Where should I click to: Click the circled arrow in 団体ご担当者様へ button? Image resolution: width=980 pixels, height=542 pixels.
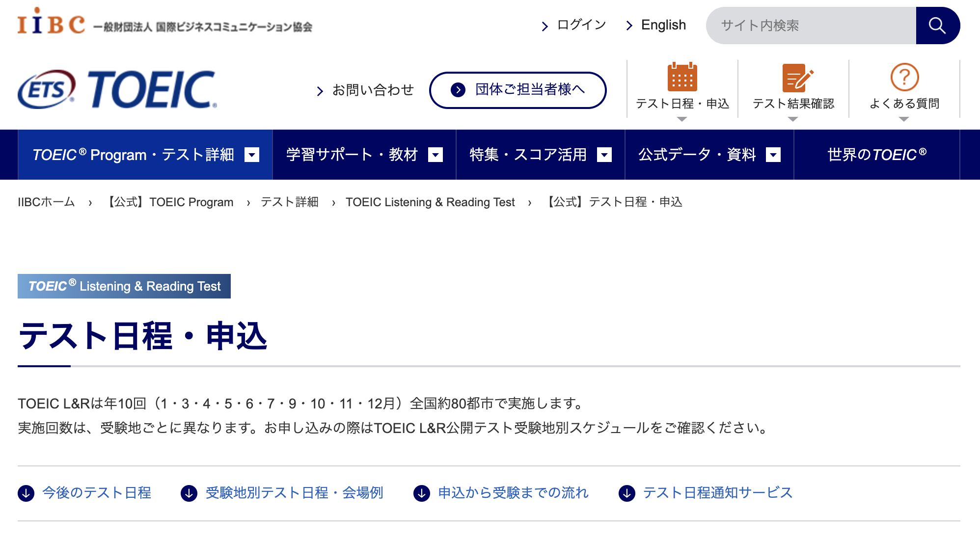(x=458, y=90)
